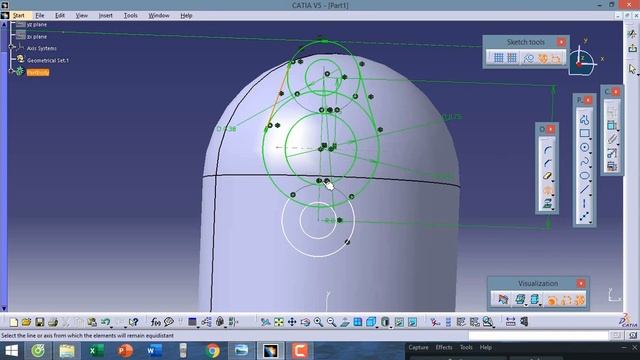Select the Ellipse sketch tool
This screenshot has height=360, width=640.
click(x=584, y=176)
